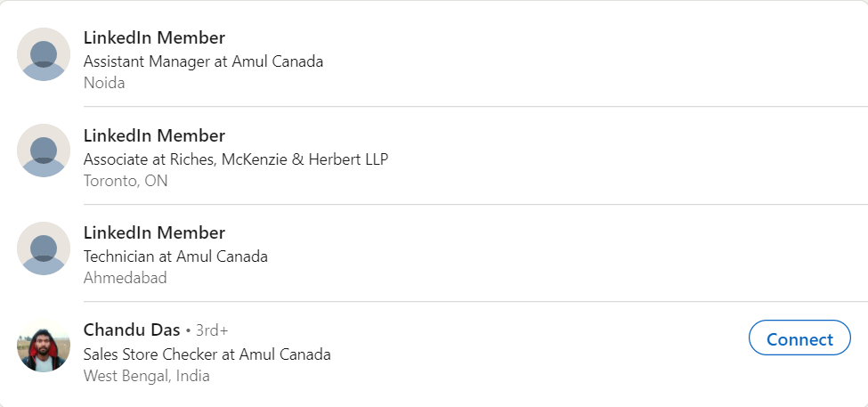Click the Toronto, ON location text
Image resolution: width=868 pixels, height=407 pixels.
click(x=126, y=181)
